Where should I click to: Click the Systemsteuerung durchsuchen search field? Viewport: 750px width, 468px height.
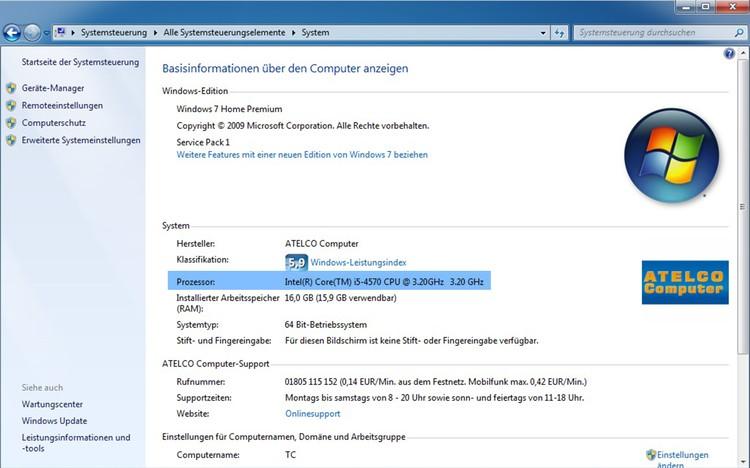pos(650,32)
